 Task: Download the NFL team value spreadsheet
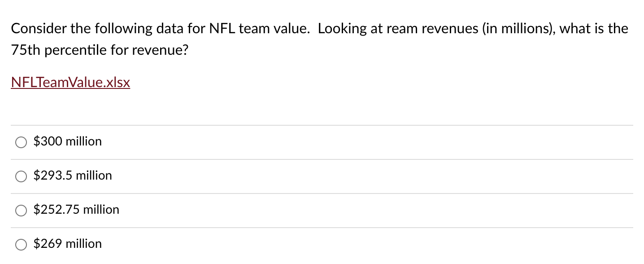click(70, 82)
